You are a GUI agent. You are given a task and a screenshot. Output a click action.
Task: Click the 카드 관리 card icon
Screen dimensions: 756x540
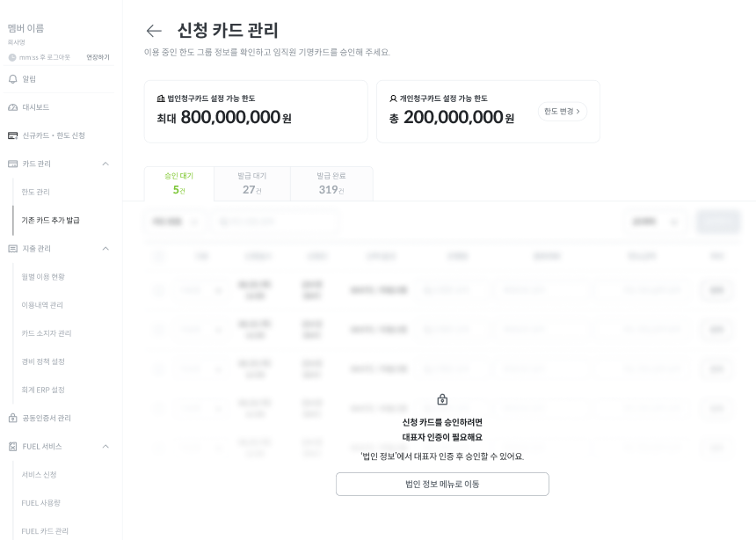click(12, 164)
